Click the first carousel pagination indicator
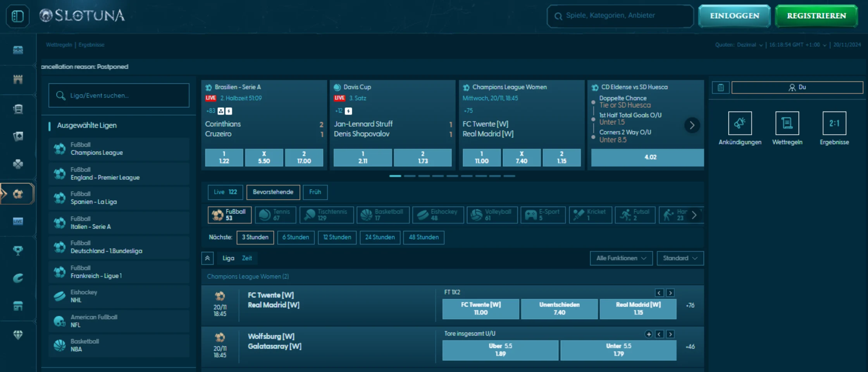The image size is (868, 372). [x=395, y=176]
